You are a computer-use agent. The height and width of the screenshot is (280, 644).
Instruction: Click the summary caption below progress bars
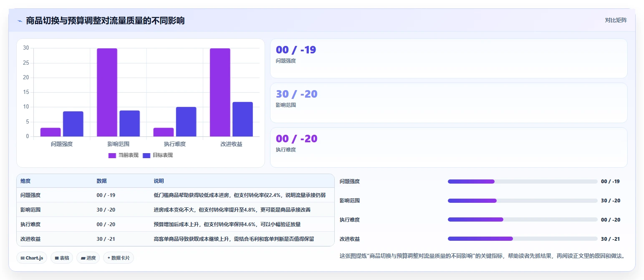(x=482, y=256)
